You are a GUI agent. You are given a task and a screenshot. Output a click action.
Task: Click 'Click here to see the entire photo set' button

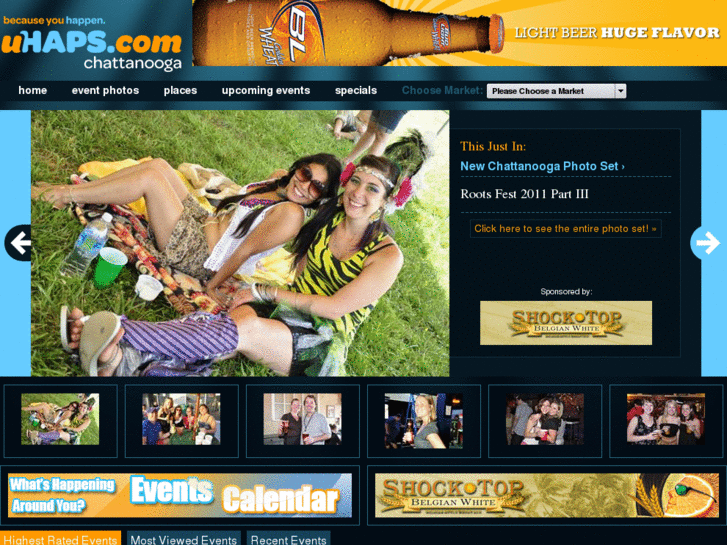565,229
